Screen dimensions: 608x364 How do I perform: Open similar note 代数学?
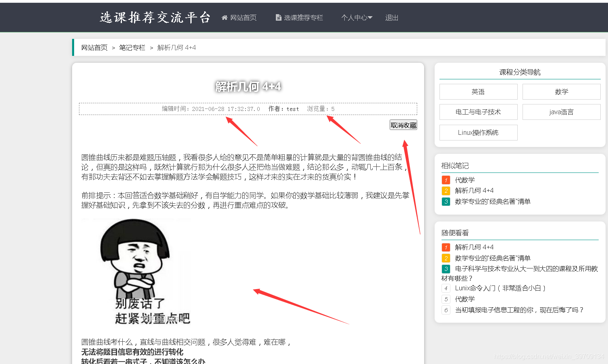[465, 180]
